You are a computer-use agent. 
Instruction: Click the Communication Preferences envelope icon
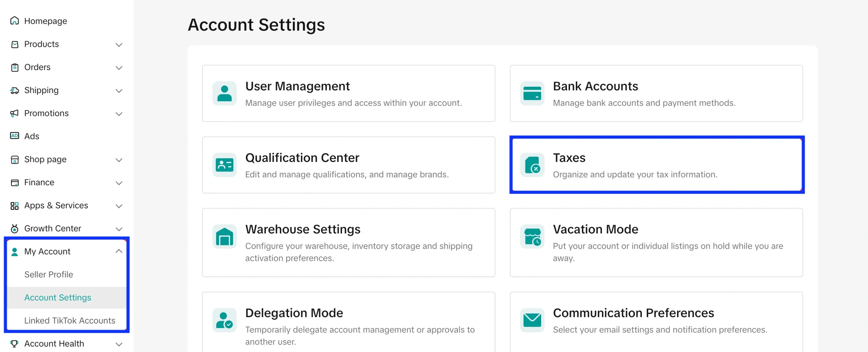tap(532, 320)
